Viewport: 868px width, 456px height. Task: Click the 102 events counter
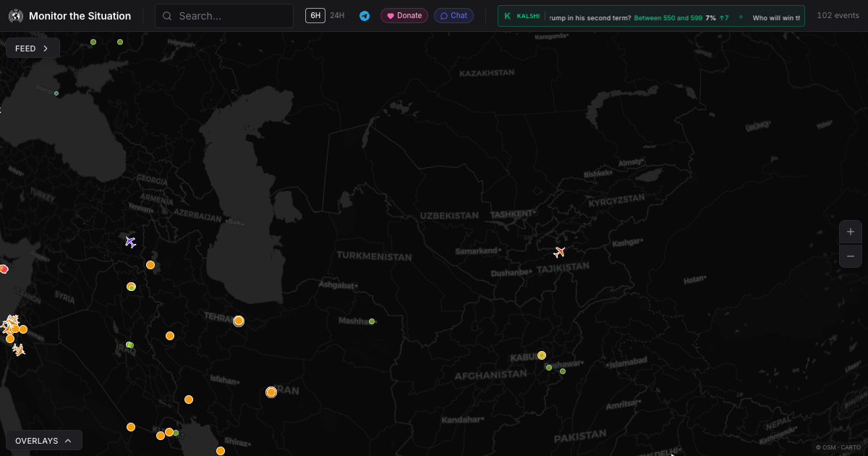[838, 15]
